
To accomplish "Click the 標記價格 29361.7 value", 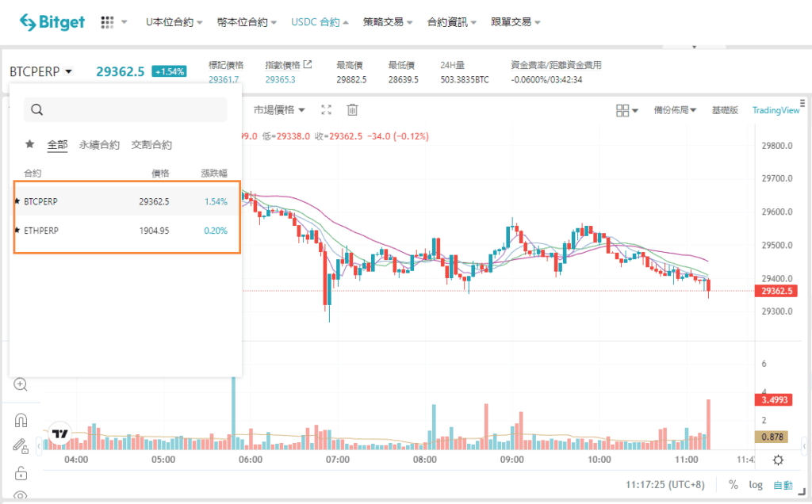I will pyautogui.click(x=224, y=80).
